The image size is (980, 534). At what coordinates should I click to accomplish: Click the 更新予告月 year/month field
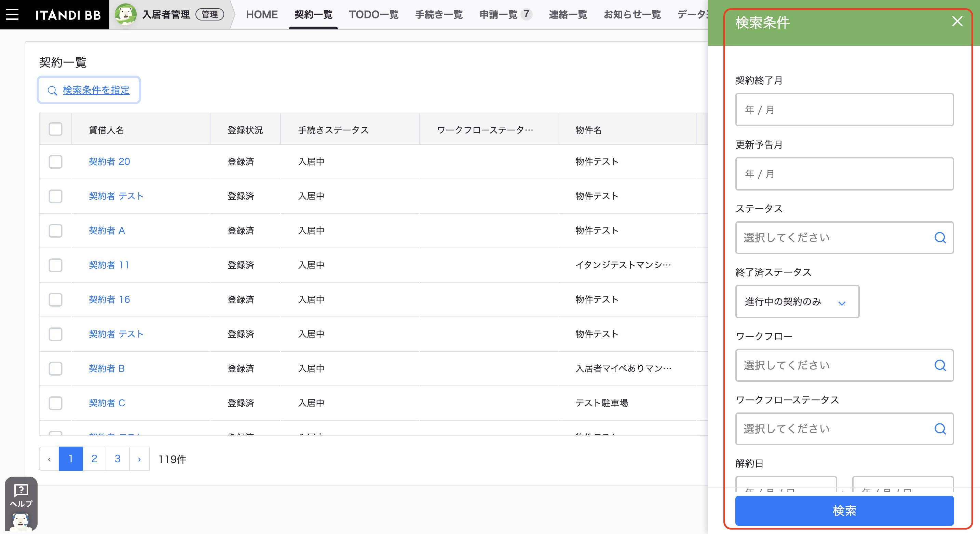tap(844, 174)
